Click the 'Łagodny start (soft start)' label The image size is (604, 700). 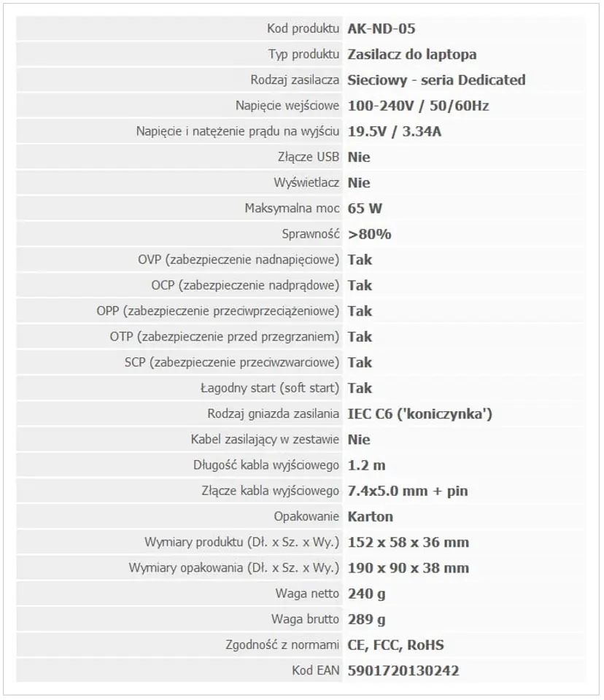coord(270,388)
